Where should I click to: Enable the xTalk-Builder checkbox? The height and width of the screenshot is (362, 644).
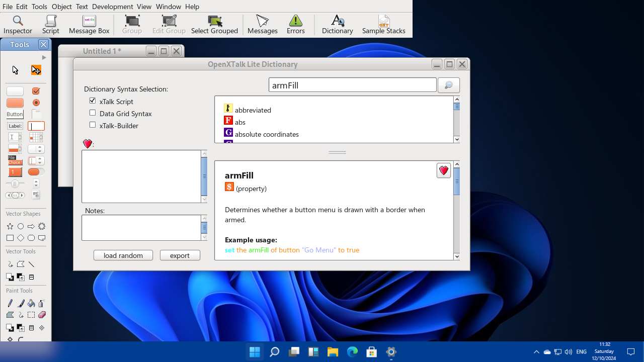(93, 125)
